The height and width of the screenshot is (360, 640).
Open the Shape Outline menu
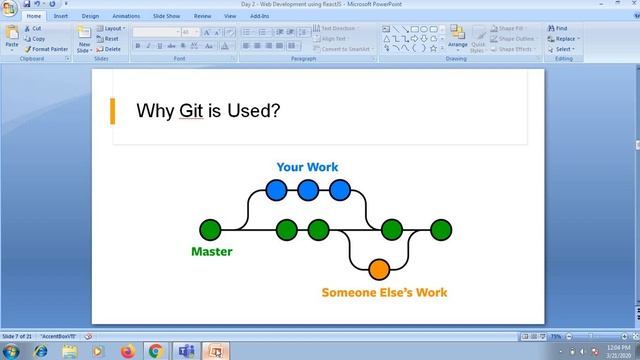click(513, 39)
